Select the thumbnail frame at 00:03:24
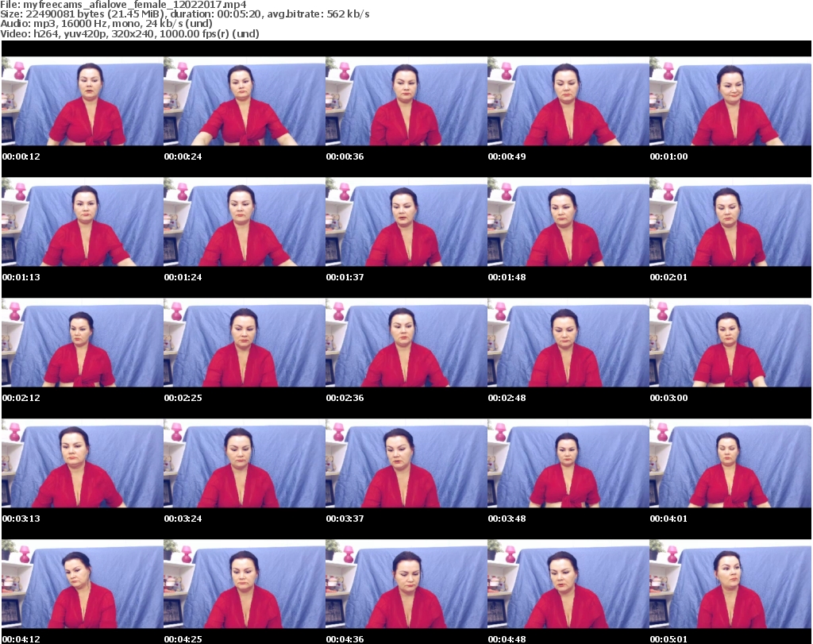Image resolution: width=813 pixels, height=644 pixels. click(x=245, y=464)
